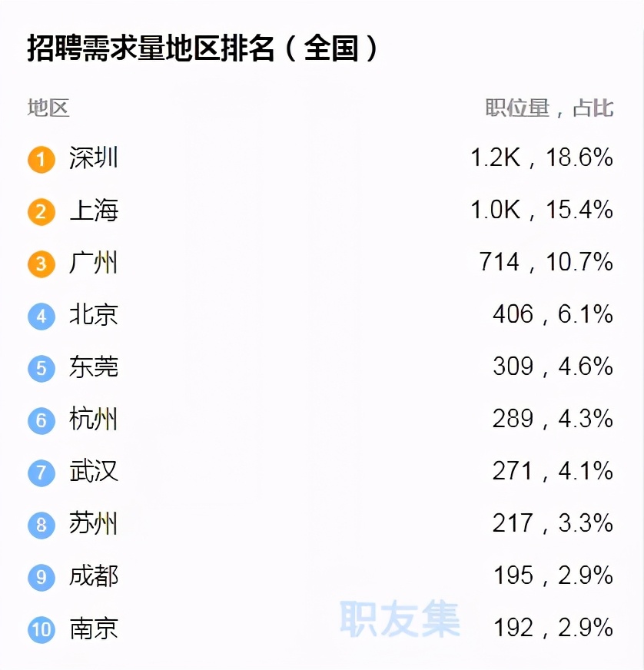Click the 广州 city name
644x670 pixels.
pyautogui.click(x=92, y=264)
